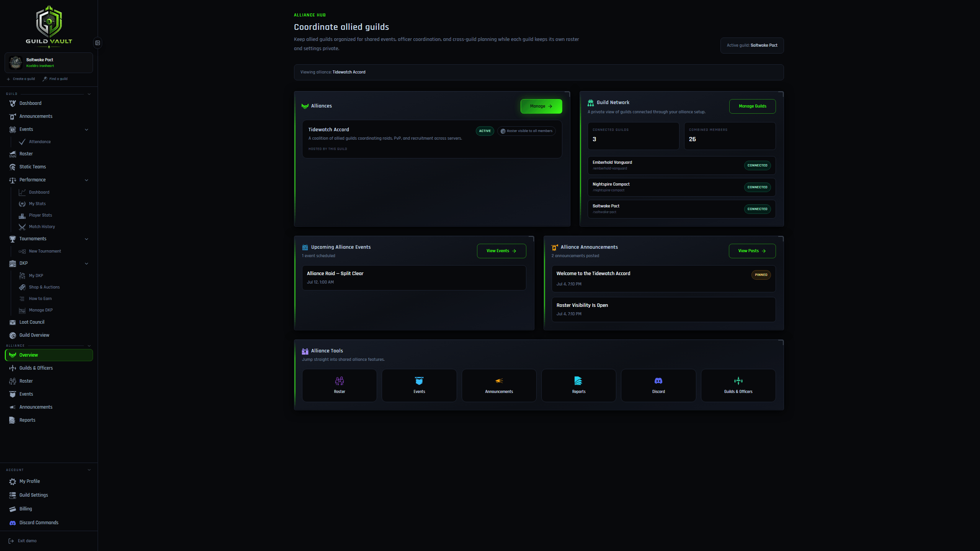Collapse the ALLIANCE section chevron

click(89, 346)
